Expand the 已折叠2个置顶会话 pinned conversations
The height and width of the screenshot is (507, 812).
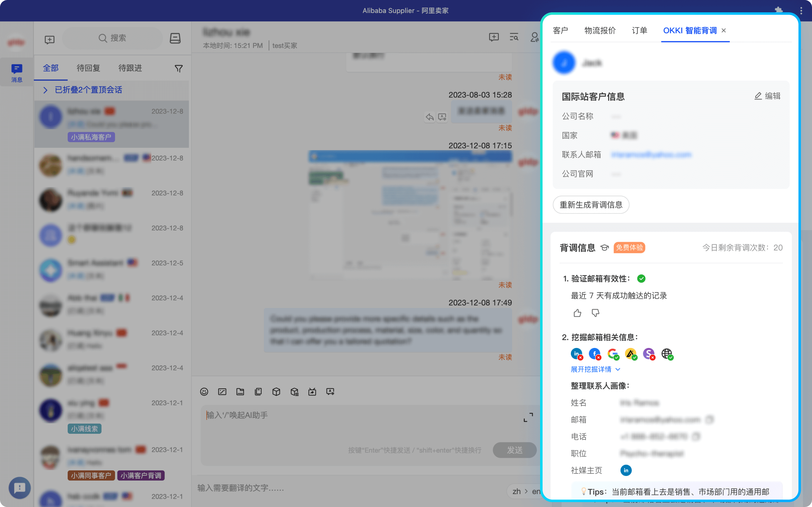pos(88,90)
